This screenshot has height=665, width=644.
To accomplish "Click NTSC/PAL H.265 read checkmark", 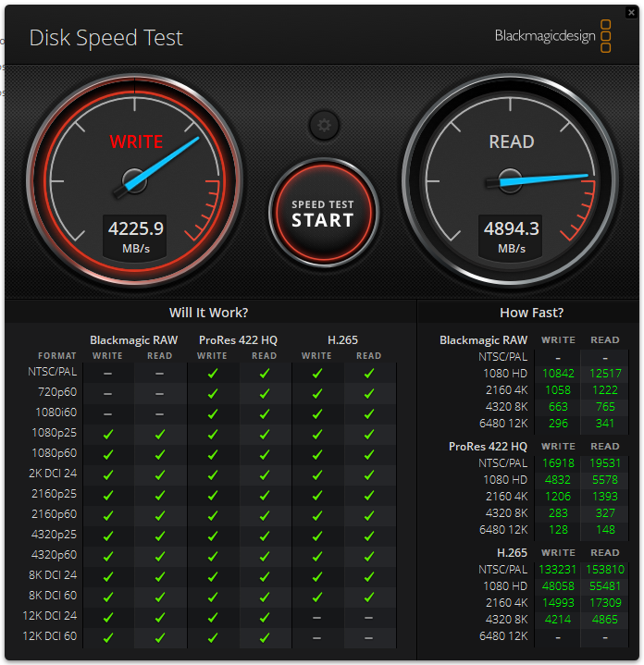I will 369,374.
